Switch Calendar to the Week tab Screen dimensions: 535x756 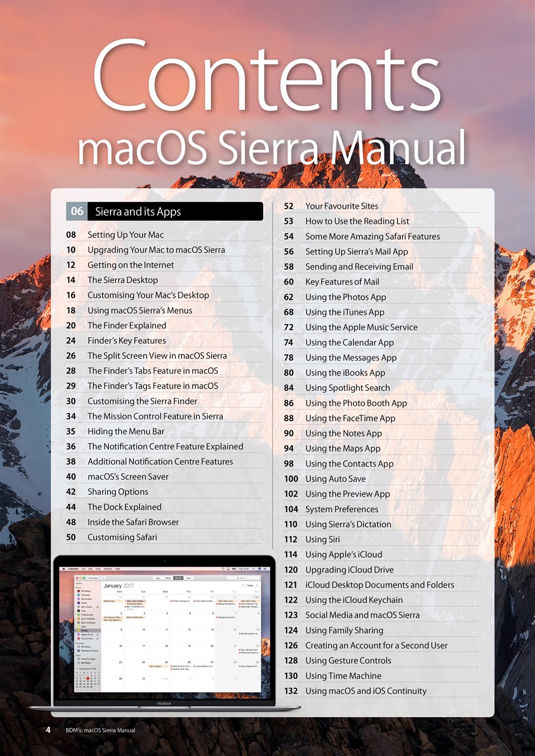[167, 578]
